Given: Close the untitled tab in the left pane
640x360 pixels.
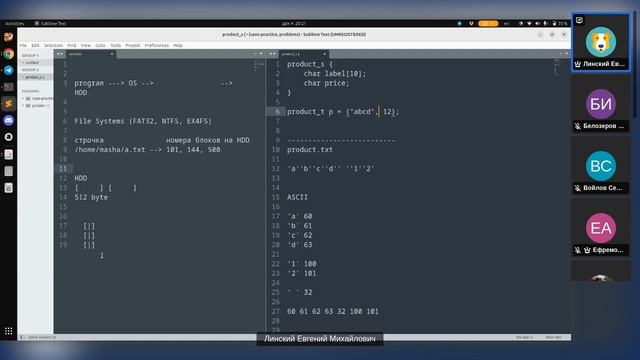Looking at the screenshot, I should (x=112, y=54).
